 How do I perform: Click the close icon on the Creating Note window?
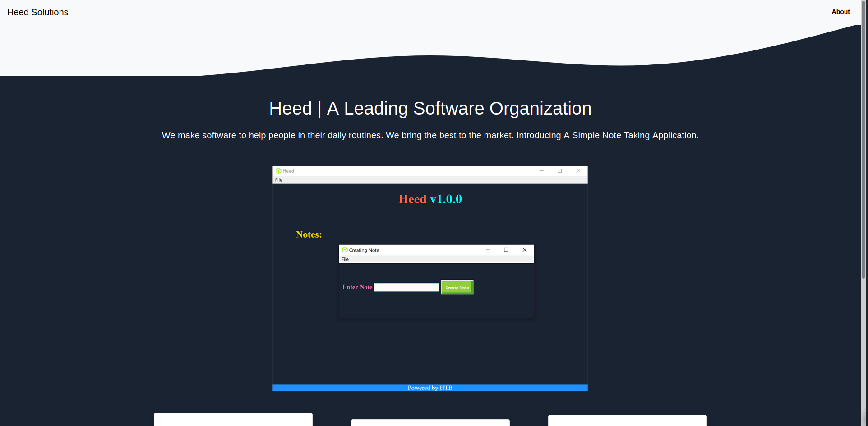(x=524, y=250)
